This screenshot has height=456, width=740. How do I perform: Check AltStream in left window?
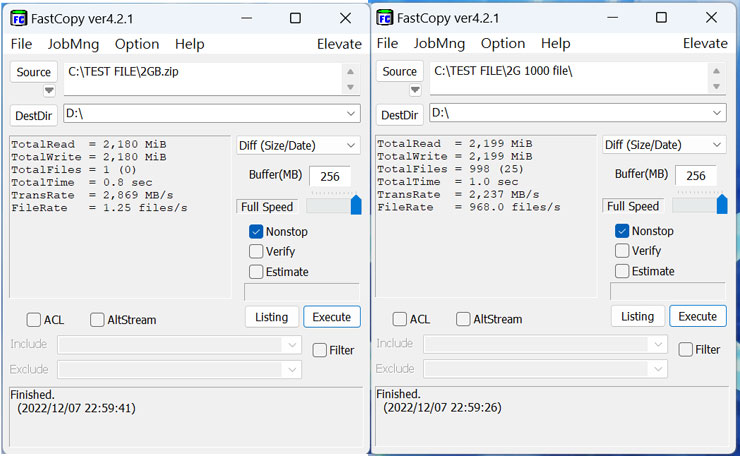97,320
